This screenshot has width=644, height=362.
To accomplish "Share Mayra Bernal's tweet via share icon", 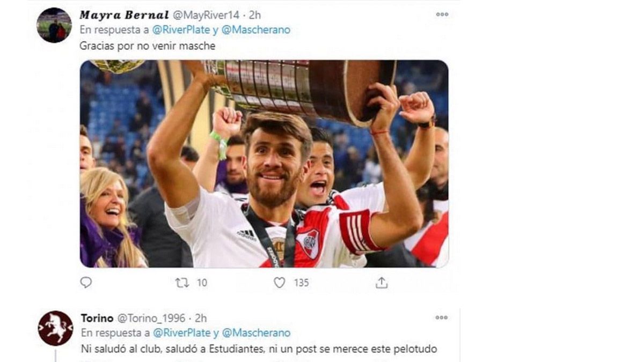I will coord(381,282).
